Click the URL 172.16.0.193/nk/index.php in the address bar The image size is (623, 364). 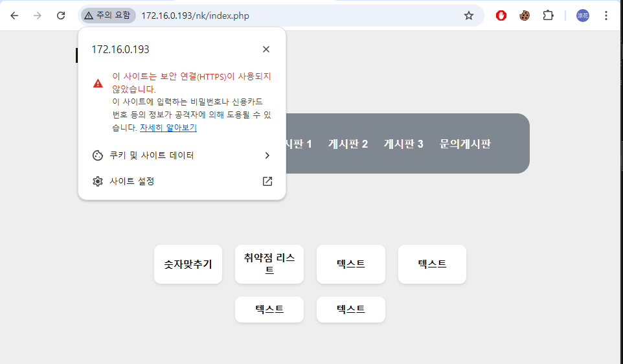195,16
